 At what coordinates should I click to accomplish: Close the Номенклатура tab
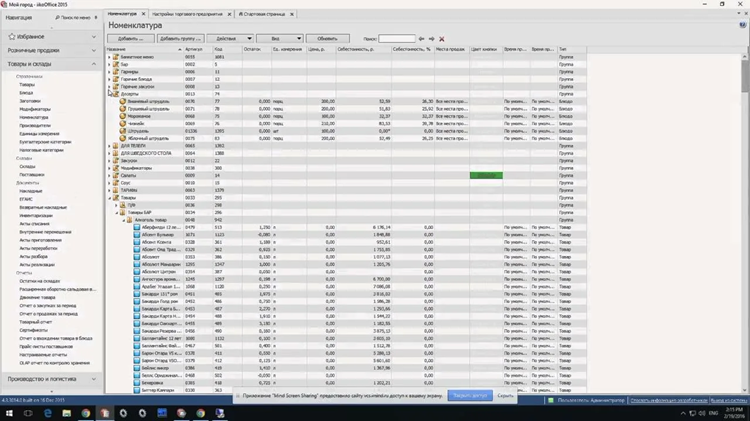(145, 14)
